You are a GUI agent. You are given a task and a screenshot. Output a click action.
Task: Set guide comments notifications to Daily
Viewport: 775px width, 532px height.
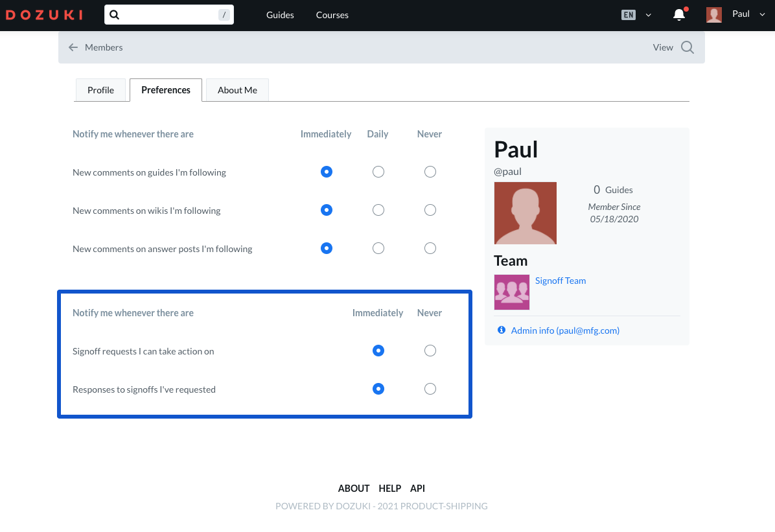(378, 172)
